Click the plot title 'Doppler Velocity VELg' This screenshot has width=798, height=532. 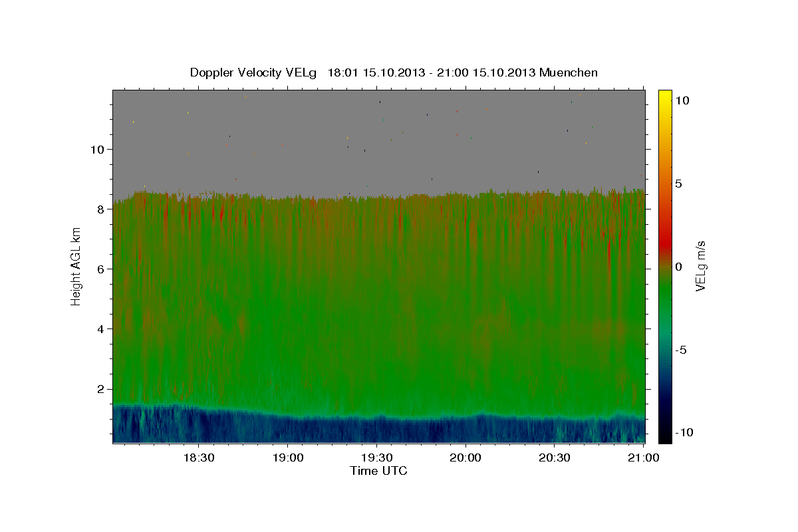tap(254, 72)
